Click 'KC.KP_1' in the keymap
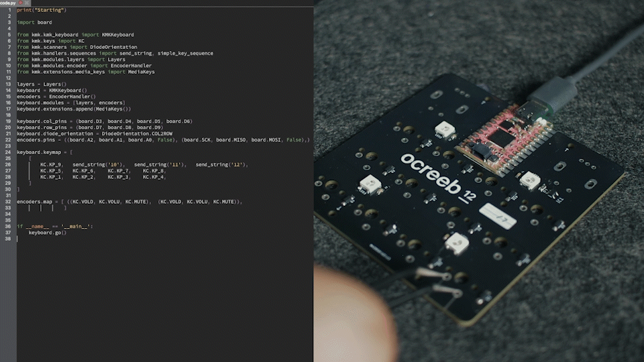This screenshot has width=644, height=362. [x=50, y=177]
